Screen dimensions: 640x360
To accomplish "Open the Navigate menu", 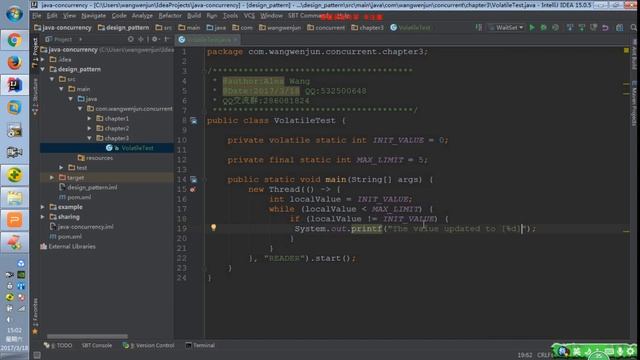I will 93,16.
